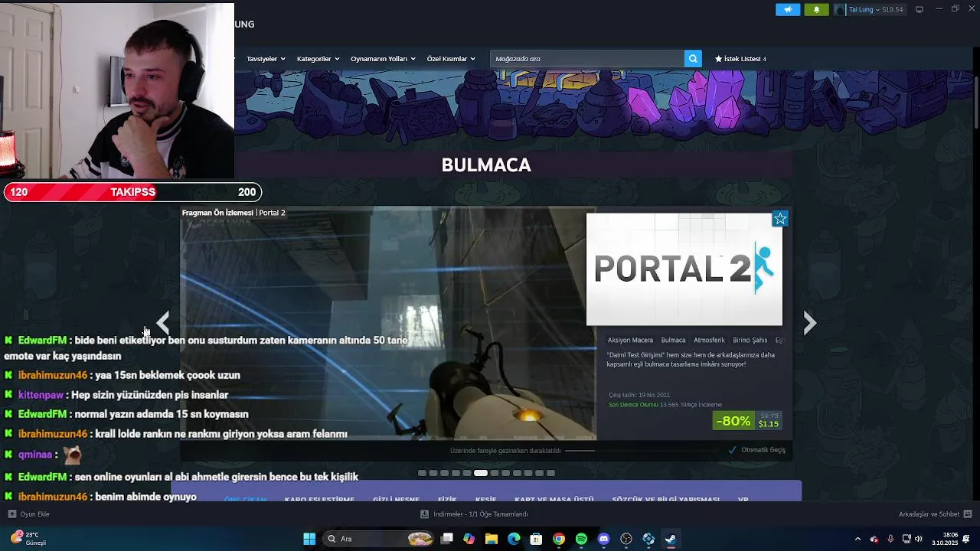Open Copilot from the taskbar
Viewport: 980px width, 551px height.
pyautogui.click(x=469, y=539)
